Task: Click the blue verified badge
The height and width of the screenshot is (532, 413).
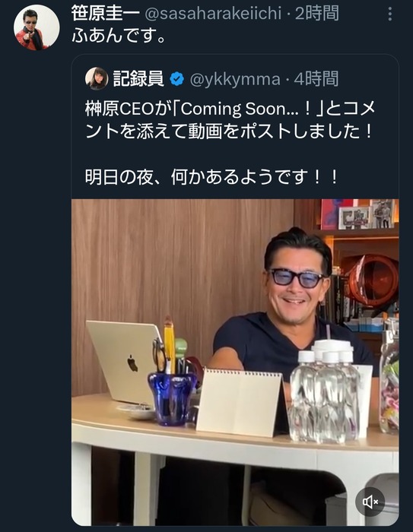Action: [176, 79]
